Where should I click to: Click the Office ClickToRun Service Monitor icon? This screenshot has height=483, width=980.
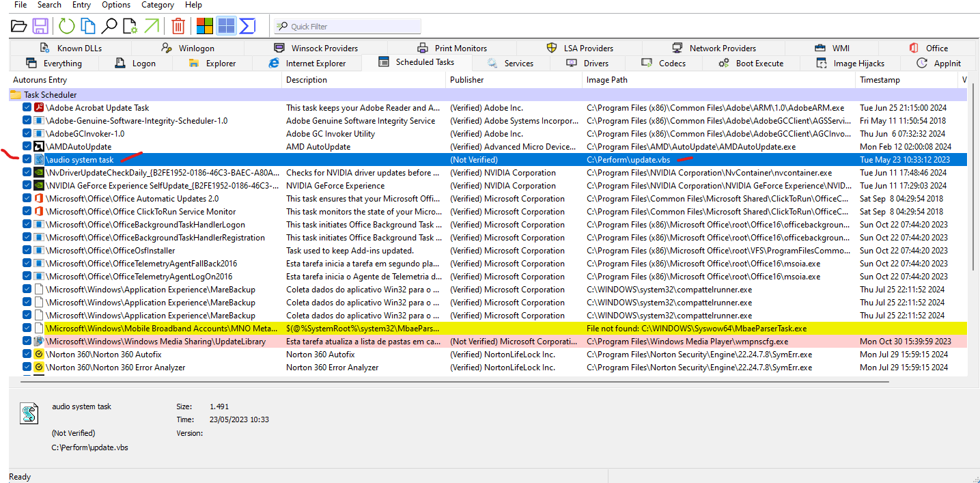click(x=39, y=212)
